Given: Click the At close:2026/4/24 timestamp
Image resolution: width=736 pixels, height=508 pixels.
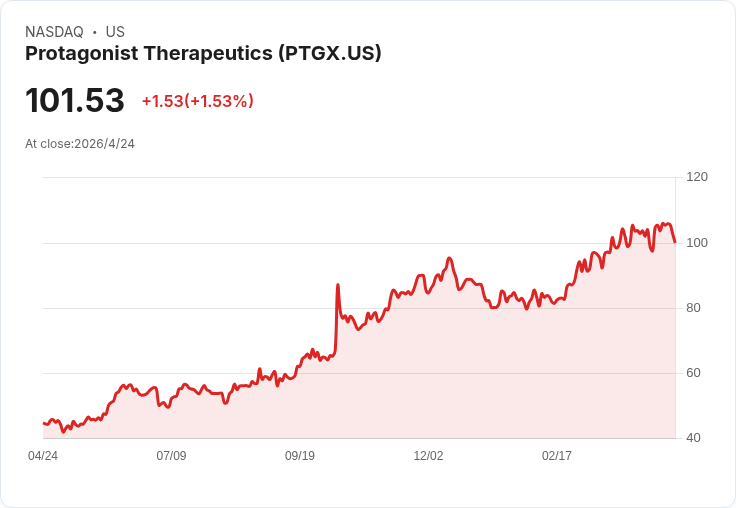Looking at the screenshot, I should click(80, 144).
